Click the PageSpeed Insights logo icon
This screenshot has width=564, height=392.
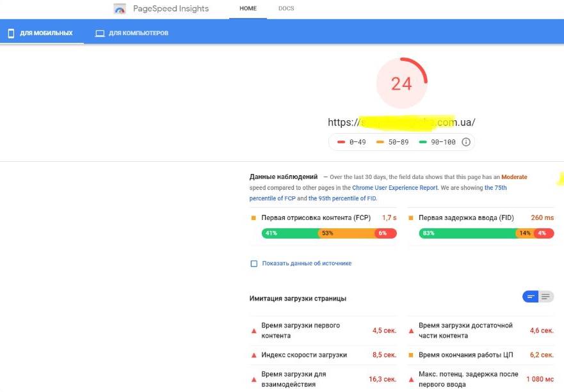click(120, 8)
